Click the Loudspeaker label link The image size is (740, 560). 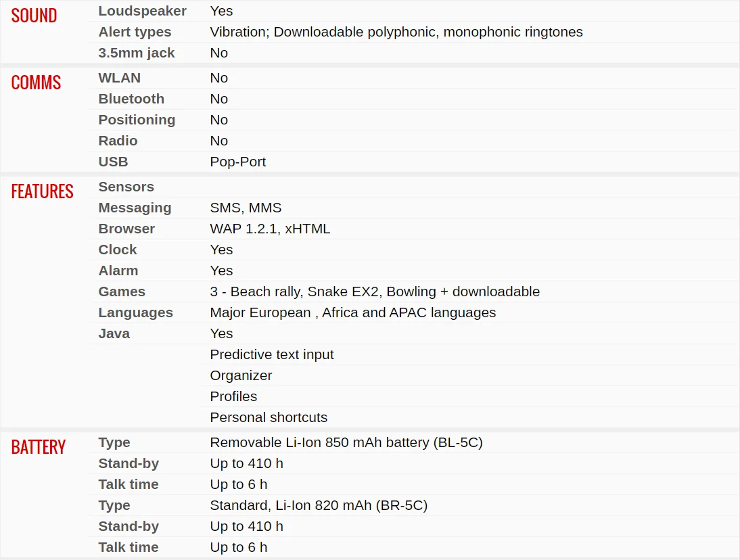[142, 11]
